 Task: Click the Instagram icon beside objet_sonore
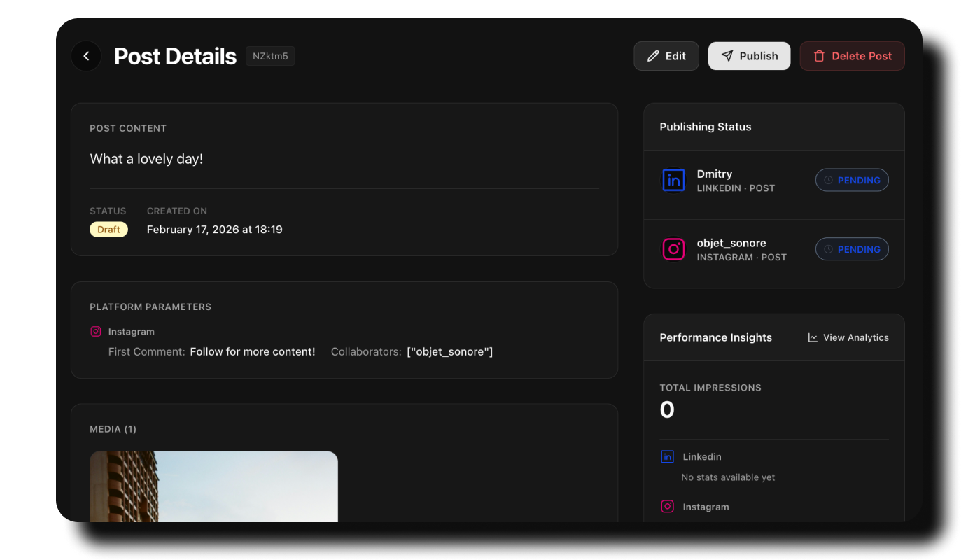[x=673, y=249]
